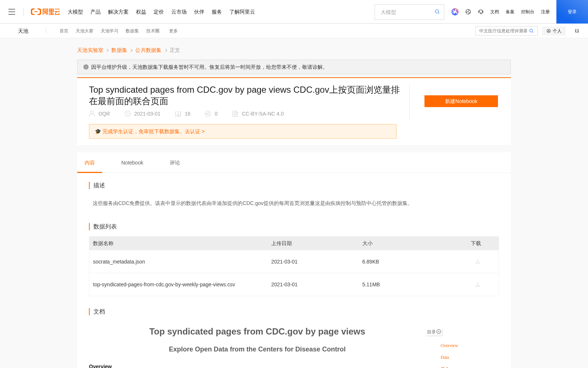Download top-syndicated-pages csv file
588x368 pixels.
pos(478,284)
